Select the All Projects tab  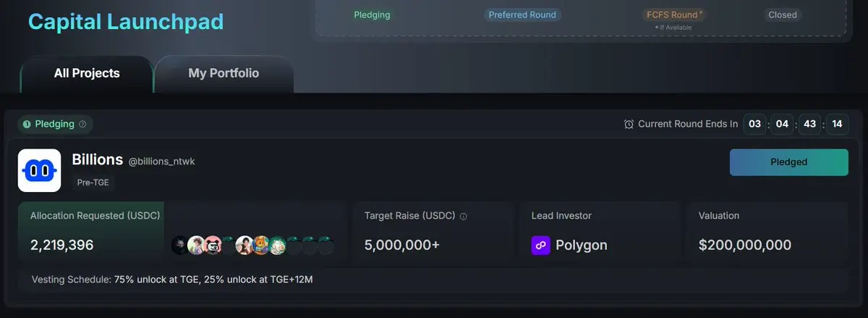pos(87,73)
